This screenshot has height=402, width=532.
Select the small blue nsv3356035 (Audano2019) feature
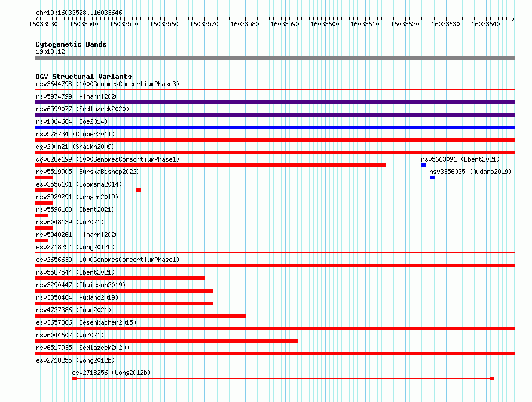pyautogui.click(x=432, y=178)
